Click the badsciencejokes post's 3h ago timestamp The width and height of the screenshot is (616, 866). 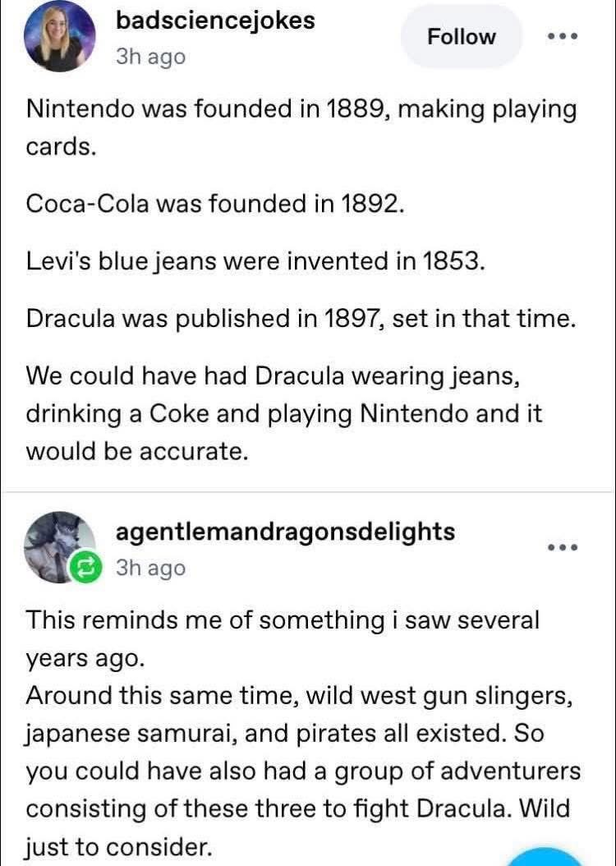pos(150,58)
